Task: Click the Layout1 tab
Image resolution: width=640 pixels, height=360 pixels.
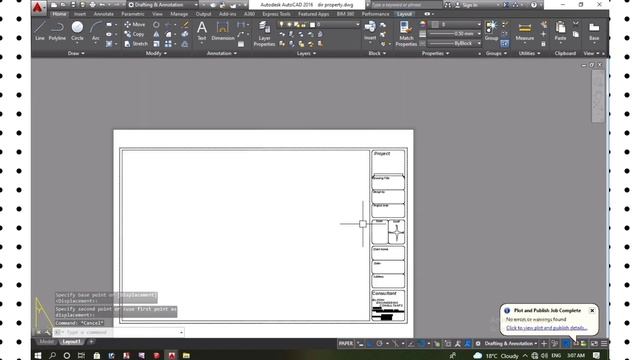Action: click(71, 342)
